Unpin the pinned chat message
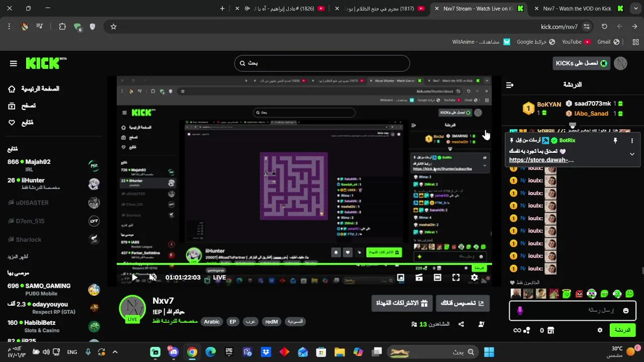 tap(615, 141)
